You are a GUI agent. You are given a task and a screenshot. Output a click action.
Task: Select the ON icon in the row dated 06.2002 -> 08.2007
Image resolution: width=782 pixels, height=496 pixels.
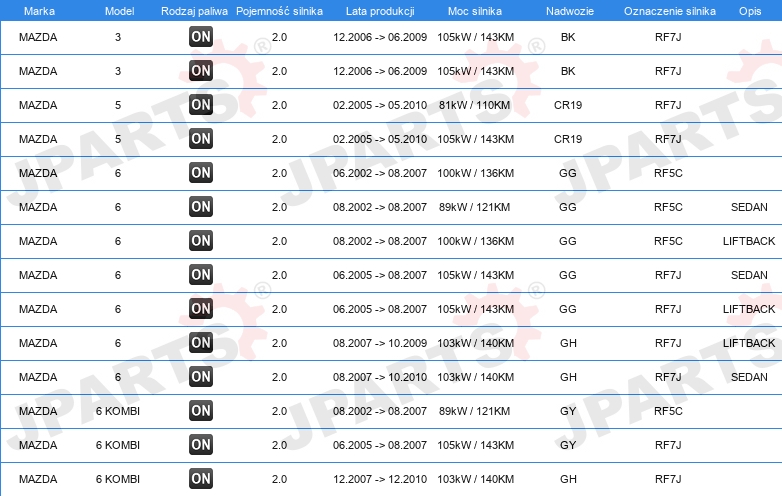tap(201, 172)
